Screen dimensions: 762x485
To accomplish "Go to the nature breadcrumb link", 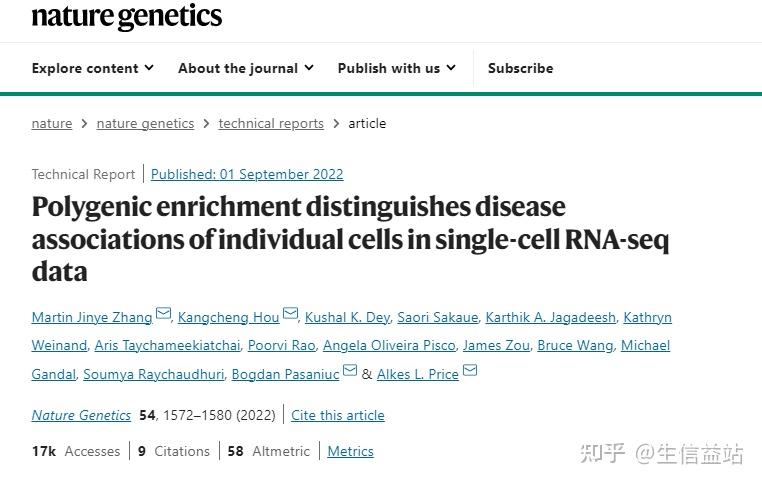I will click(x=52, y=124).
